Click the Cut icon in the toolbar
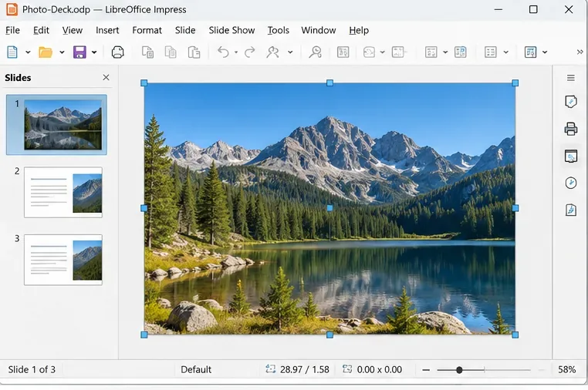588x390 pixels. pyautogui.click(x=147, y=52)
